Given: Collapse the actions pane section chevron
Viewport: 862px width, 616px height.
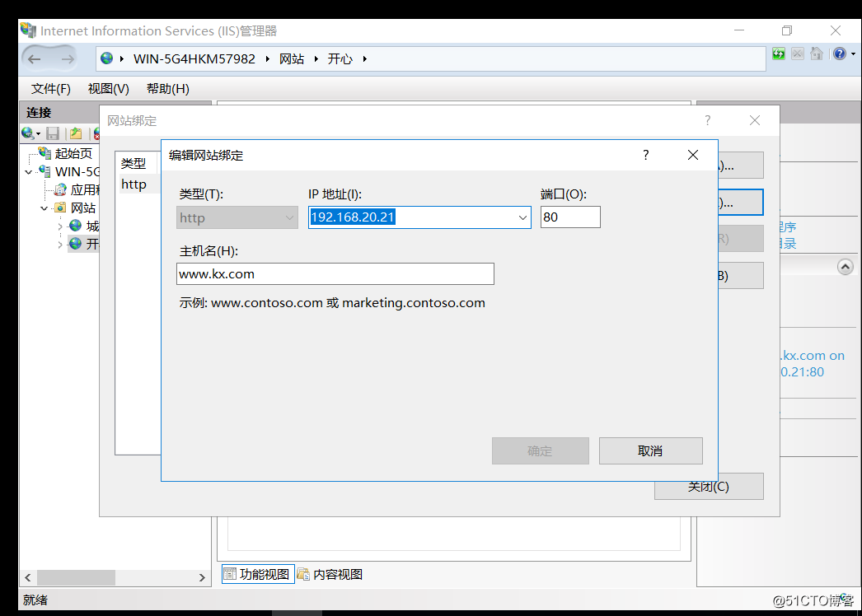Looking at the screenshot, I should click(x=845, y=267).
